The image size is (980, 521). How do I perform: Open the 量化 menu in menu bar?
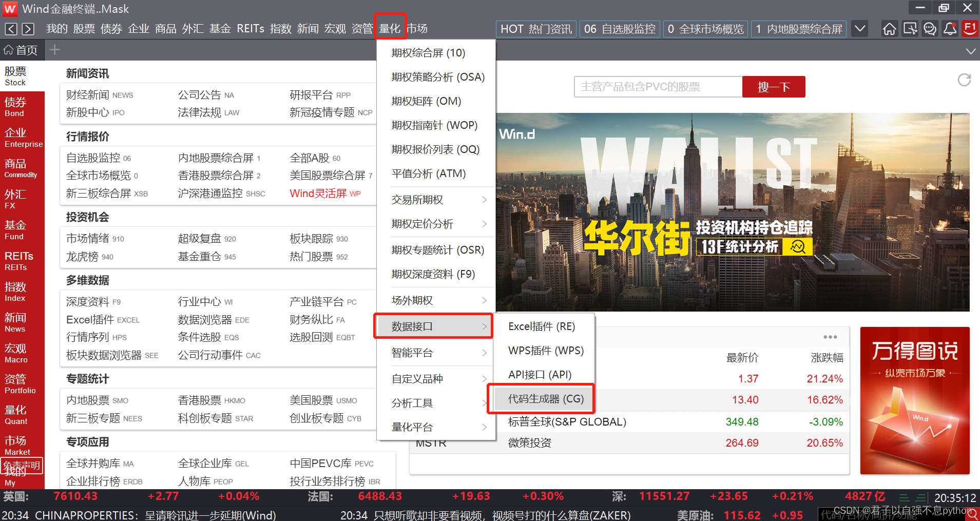click(390, 29)
